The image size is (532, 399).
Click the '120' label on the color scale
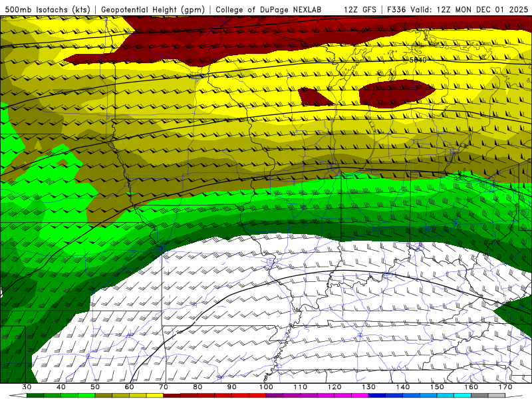[x=334, y=387]
